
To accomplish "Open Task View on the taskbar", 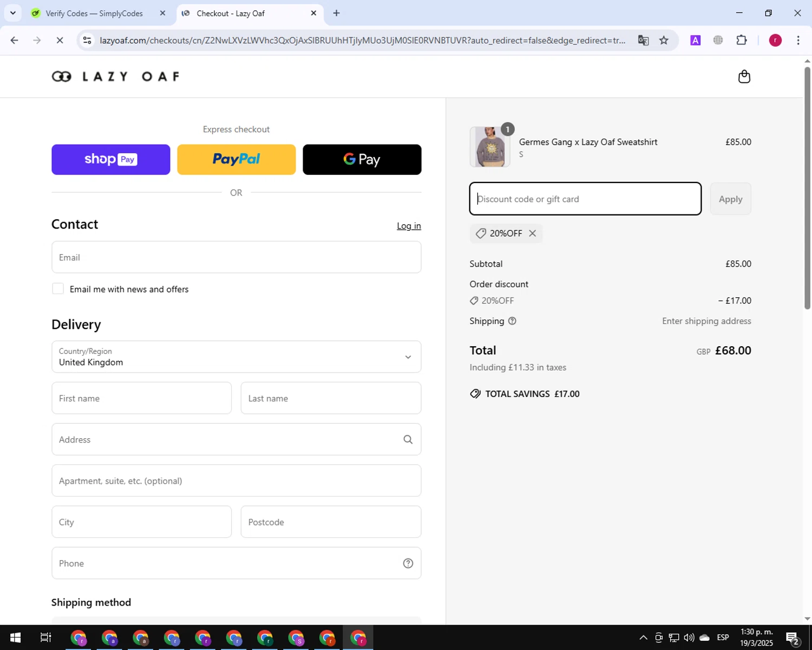I will pos(46,638).
